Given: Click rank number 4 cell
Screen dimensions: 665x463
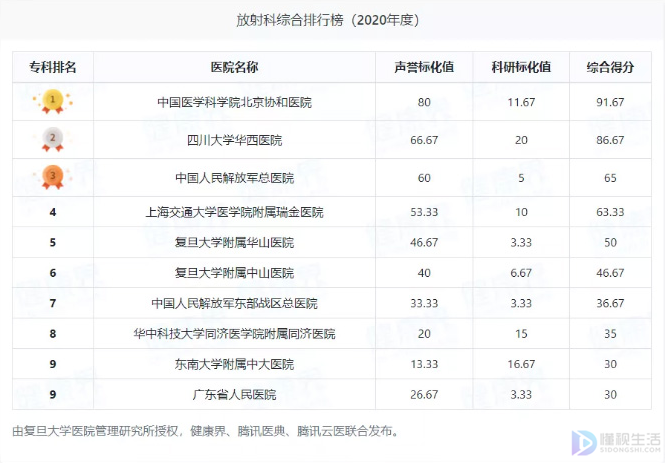Looking at the screenshot, I should pos(53,212).
